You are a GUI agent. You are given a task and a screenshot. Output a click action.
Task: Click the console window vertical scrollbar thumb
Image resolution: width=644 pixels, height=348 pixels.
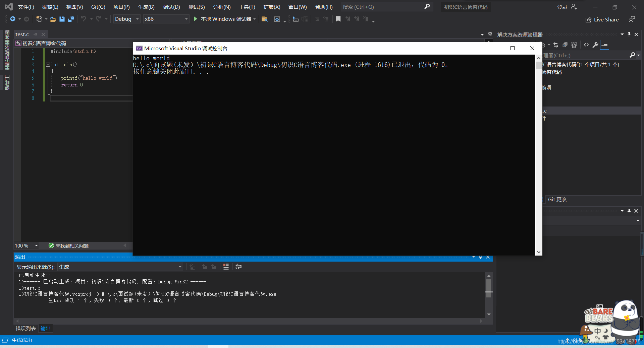[539, 65]
